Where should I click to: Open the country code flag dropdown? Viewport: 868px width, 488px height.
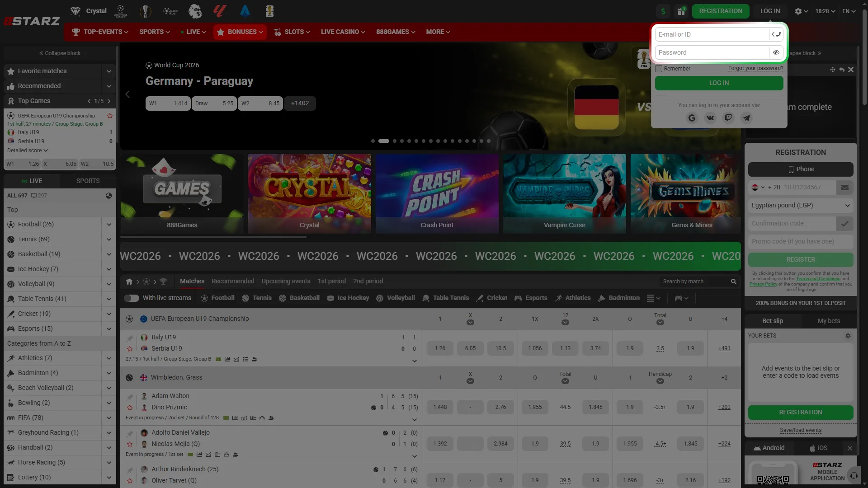click(758, 187)
